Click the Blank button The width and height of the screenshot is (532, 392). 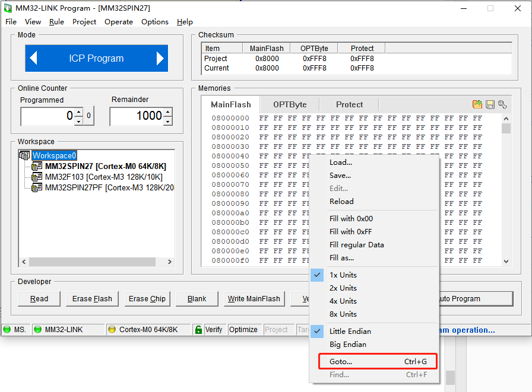pyautogui.click(x=197, y=299)
